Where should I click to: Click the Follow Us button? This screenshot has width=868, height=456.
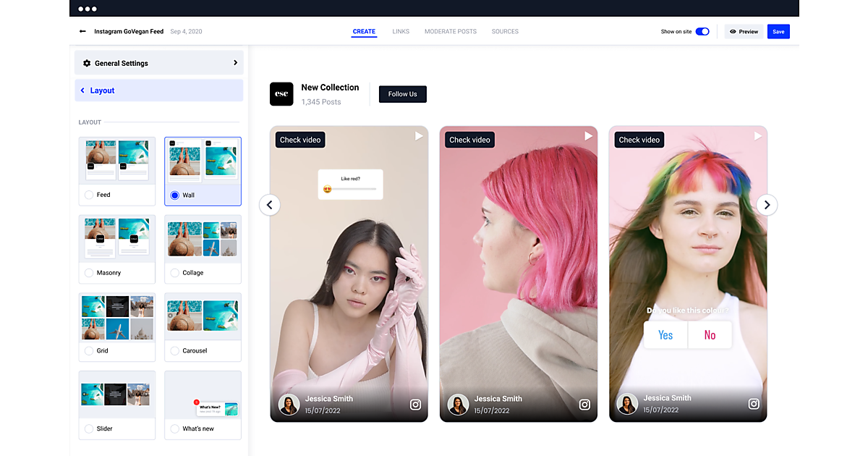[x=402, y=94]
